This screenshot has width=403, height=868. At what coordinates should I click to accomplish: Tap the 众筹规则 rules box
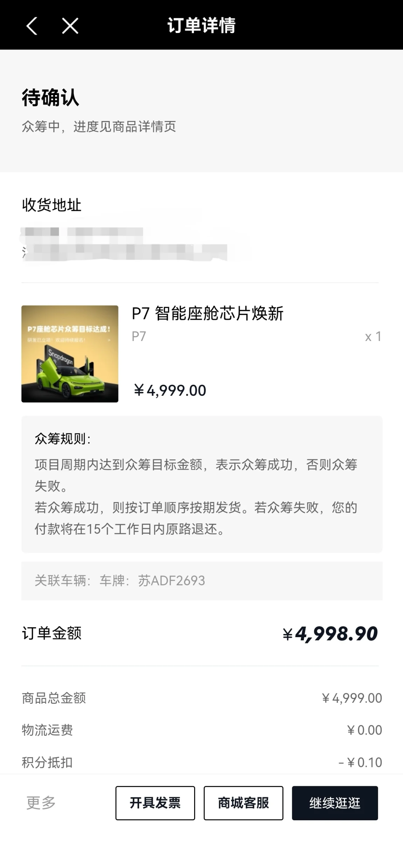pos(202,484)
